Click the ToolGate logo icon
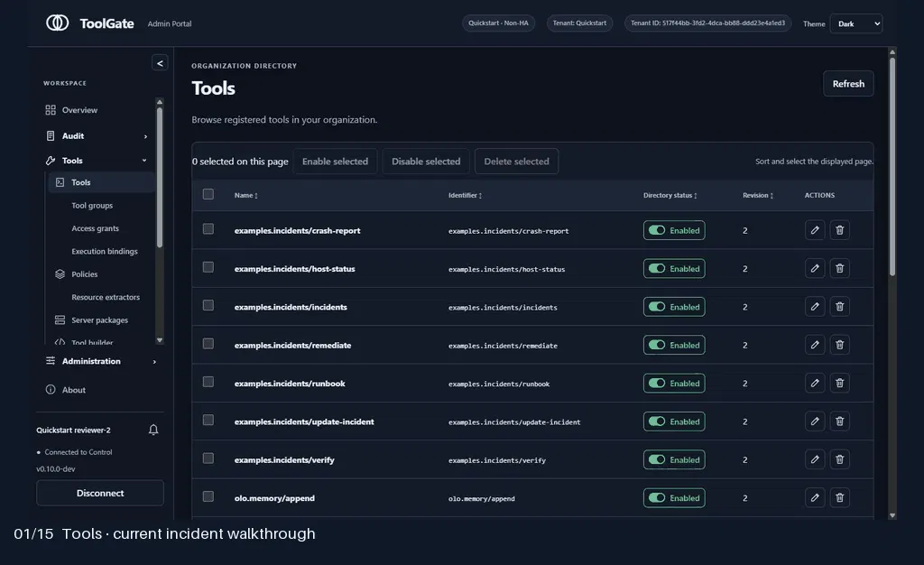Viewport: 924px width, 565px height. point(57,23)
